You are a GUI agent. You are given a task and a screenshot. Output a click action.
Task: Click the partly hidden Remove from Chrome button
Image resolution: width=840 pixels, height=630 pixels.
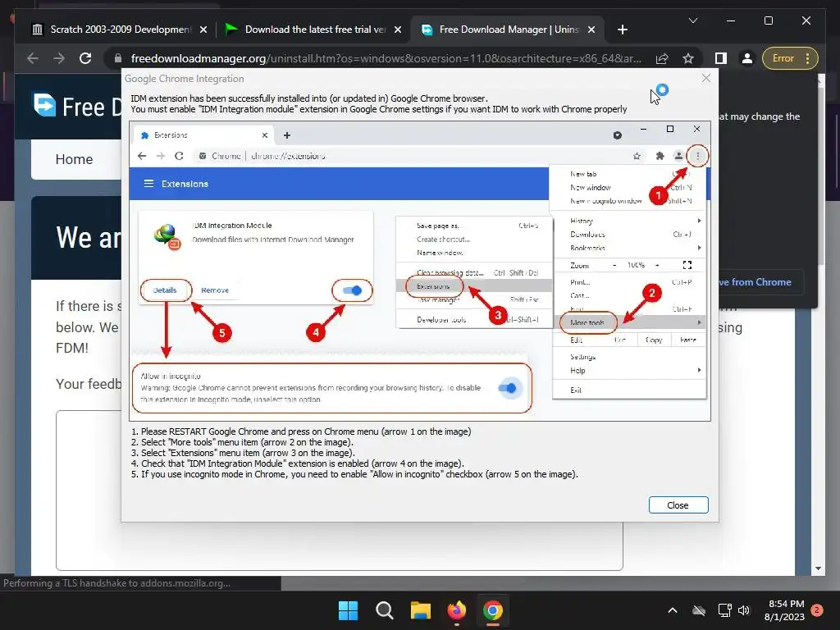click(760, 282)
